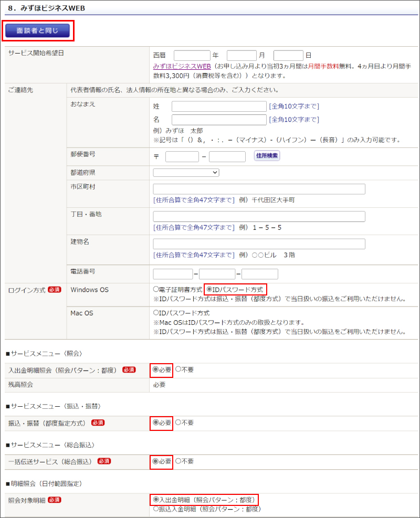Click the サービス開始希望日 label
The height and width of the screenshot is (518, 420).
pos(36,53)
